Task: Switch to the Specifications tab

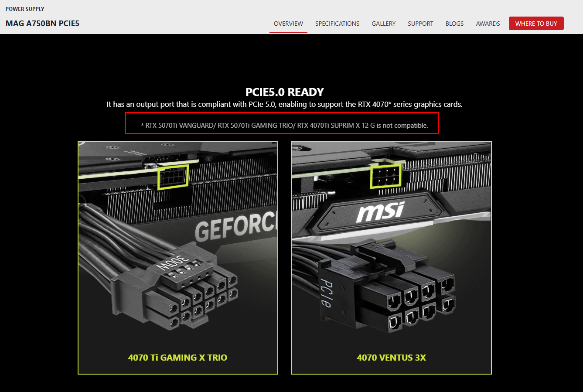Action: tap(337, 24)
